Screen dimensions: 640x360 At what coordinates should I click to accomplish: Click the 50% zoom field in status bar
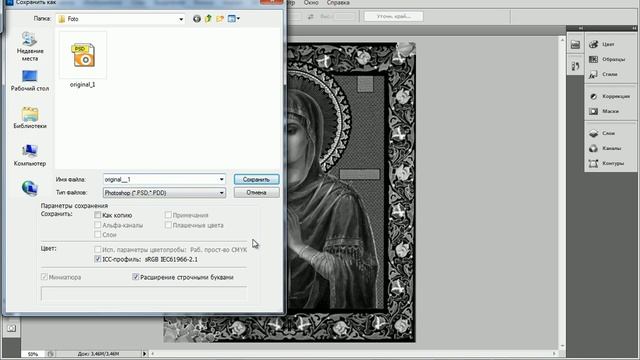tap(33, 354)
